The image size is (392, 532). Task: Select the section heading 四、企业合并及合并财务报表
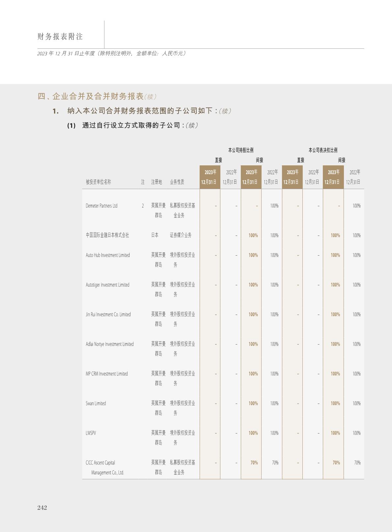coord(91,96)
